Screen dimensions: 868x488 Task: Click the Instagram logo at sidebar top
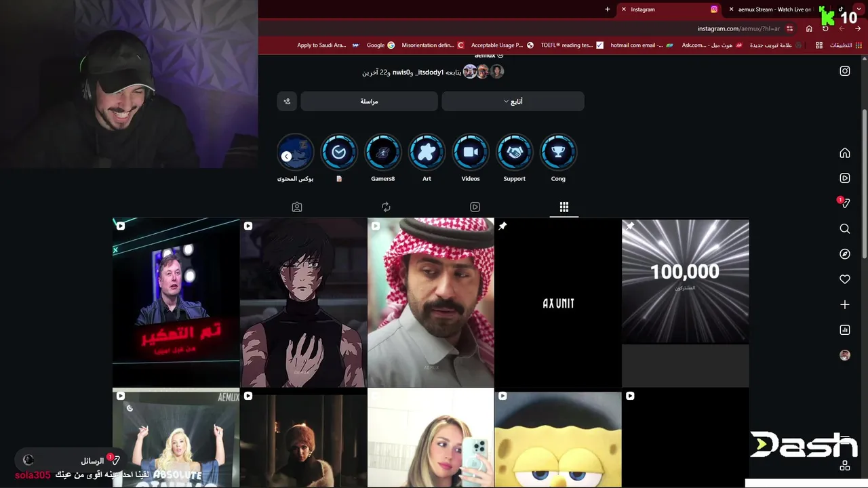coord(845,71)
